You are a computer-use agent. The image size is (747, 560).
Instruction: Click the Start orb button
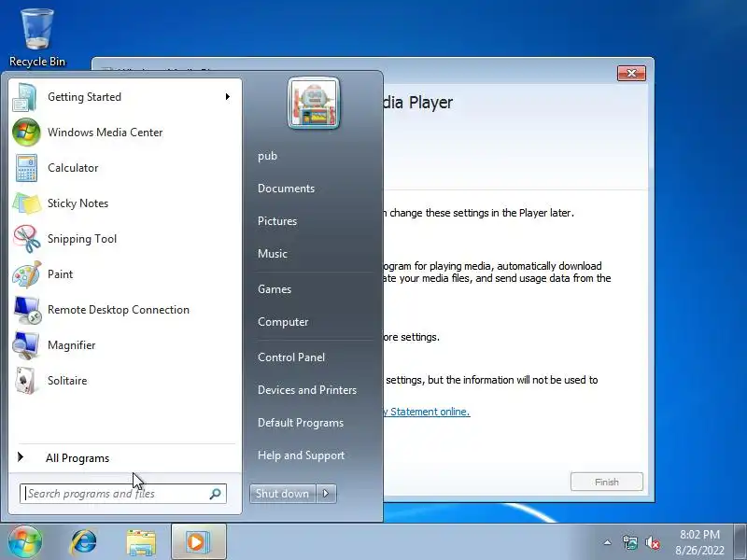point(24,542)
